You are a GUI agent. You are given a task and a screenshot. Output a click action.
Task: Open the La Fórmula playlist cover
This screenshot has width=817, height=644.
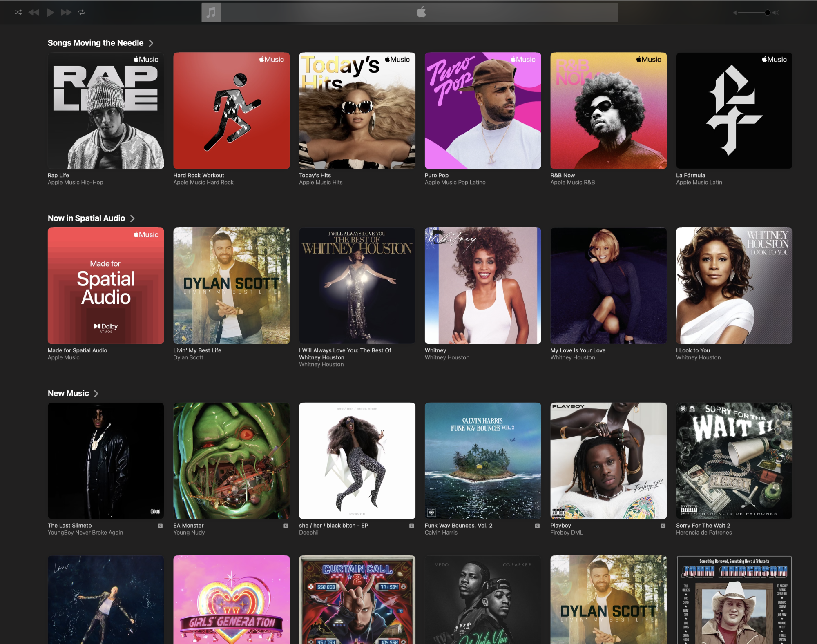tap(734, 111)
